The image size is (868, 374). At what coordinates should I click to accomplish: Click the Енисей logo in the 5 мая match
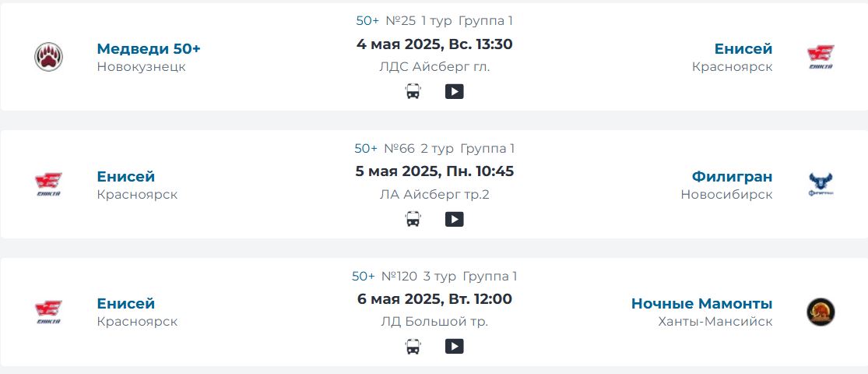tap(48, 185)
